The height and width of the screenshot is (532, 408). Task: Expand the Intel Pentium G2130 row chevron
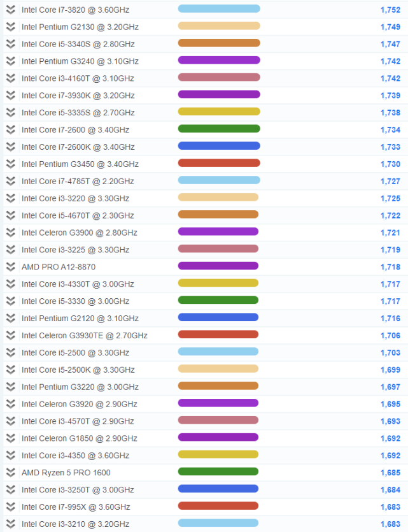coord(11,27)
